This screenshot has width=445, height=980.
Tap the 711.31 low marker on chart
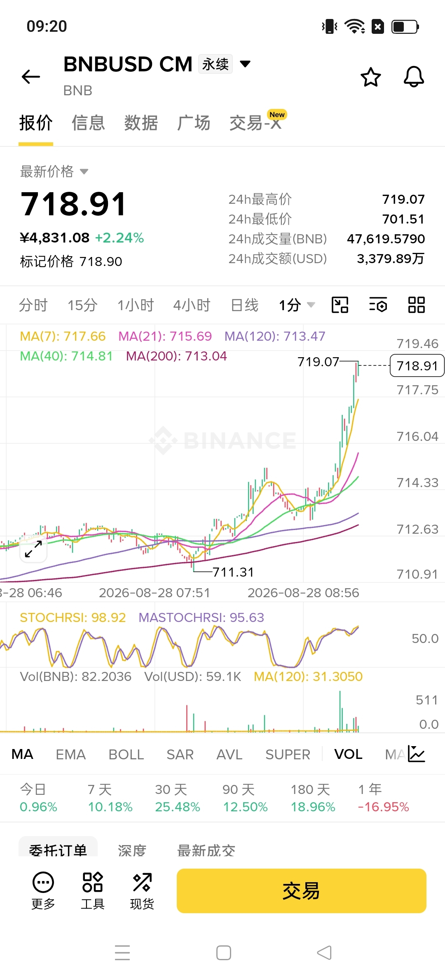pos(233,572)
